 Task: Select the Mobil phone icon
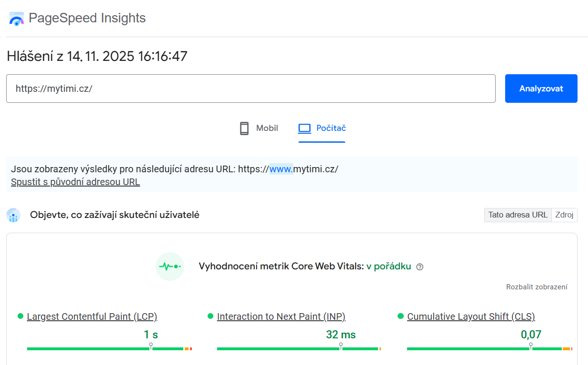pos(244,128)
